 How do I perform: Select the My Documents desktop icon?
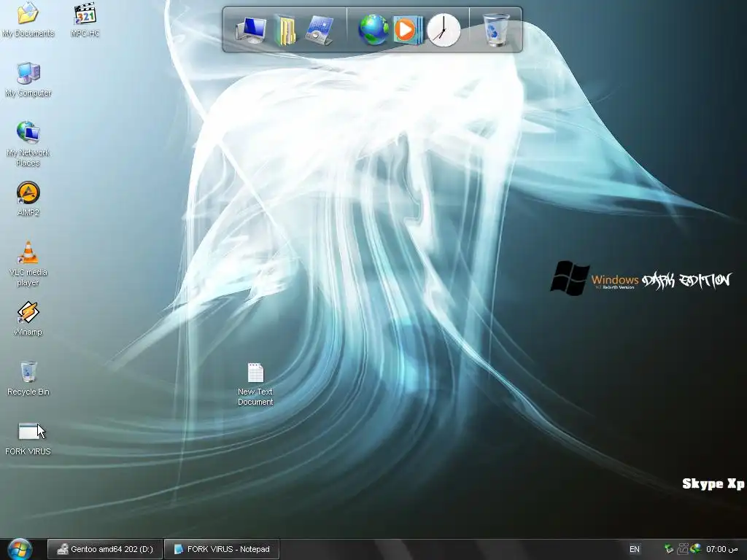coord(28,19)
